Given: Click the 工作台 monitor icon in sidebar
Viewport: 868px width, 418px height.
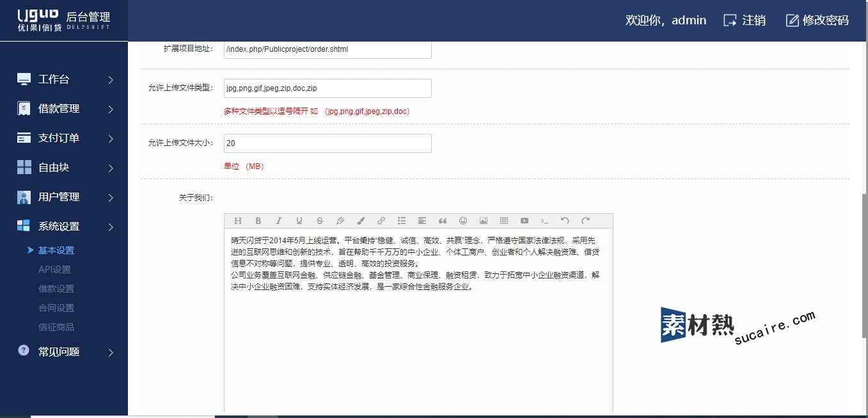Looking at the screenshot, I should point(24,79).
